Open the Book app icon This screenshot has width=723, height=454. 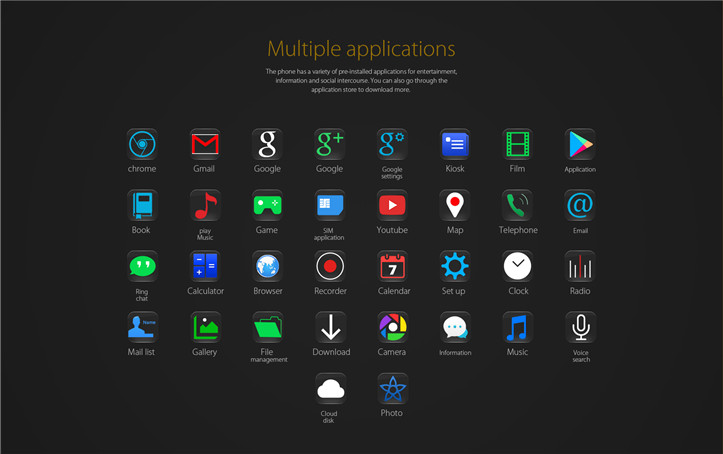[142, 205]
